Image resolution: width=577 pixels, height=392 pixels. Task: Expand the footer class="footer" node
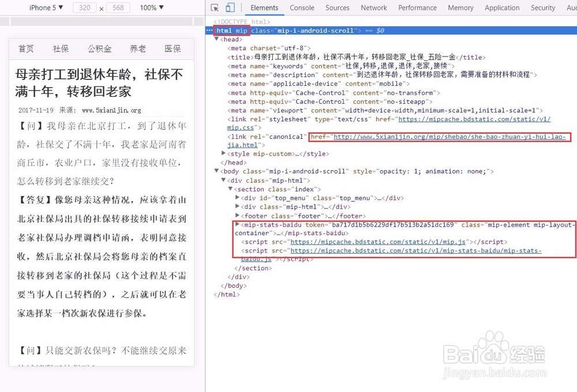click(x=237, y=216)
